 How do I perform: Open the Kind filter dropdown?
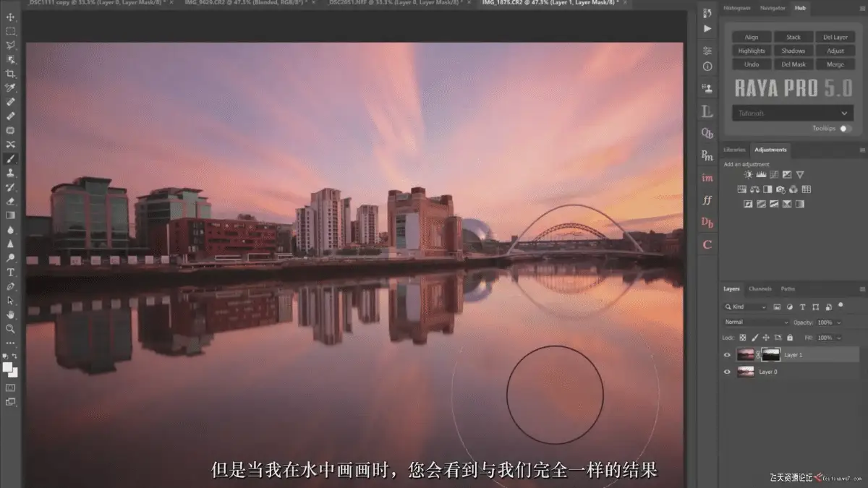(746, 307)
